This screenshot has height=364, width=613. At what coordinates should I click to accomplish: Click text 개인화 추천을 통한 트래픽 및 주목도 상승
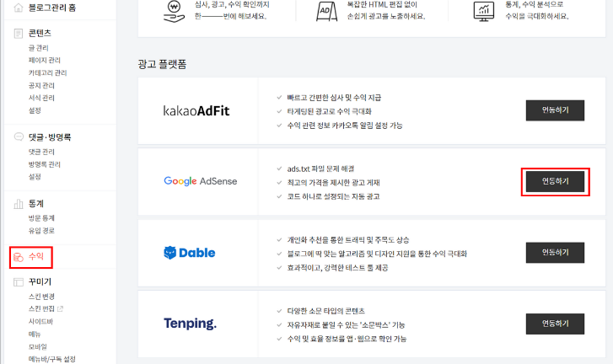(348, 240)
